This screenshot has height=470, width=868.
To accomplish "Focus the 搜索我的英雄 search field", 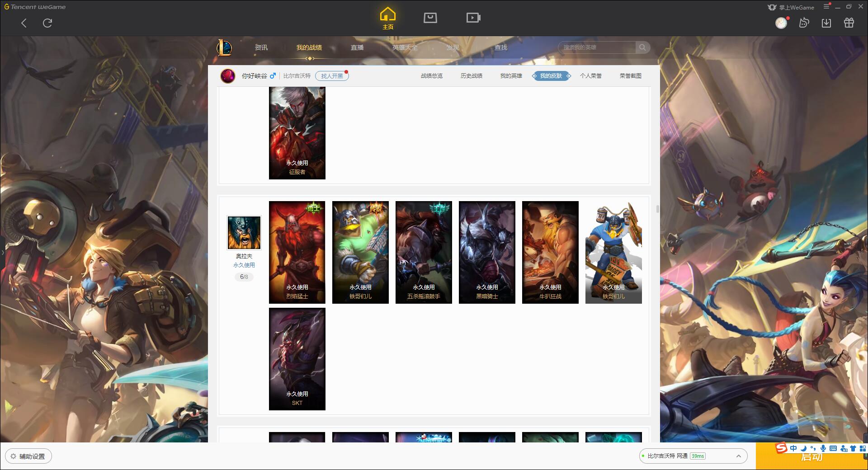I will (x=598, y=47).
